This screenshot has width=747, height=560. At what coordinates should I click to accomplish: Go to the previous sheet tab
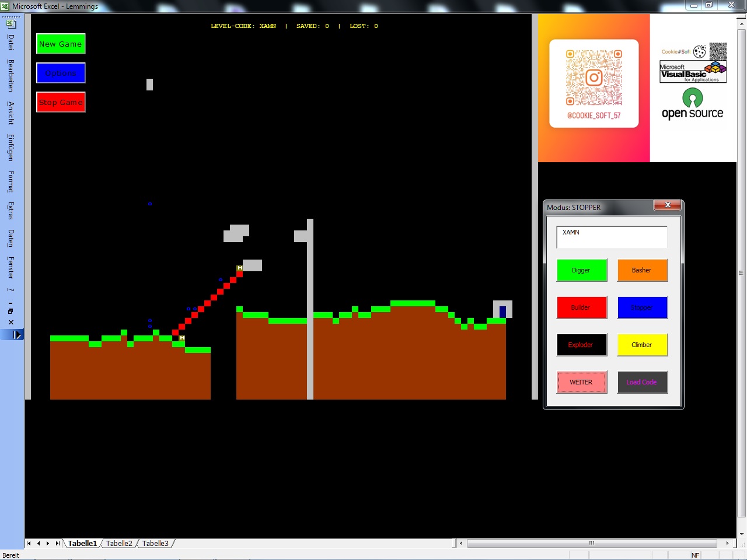click(39, 543)
